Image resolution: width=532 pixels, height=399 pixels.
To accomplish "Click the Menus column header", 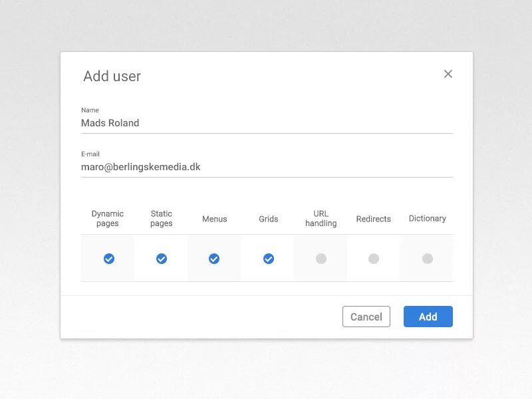I will [x=214, y=219].
